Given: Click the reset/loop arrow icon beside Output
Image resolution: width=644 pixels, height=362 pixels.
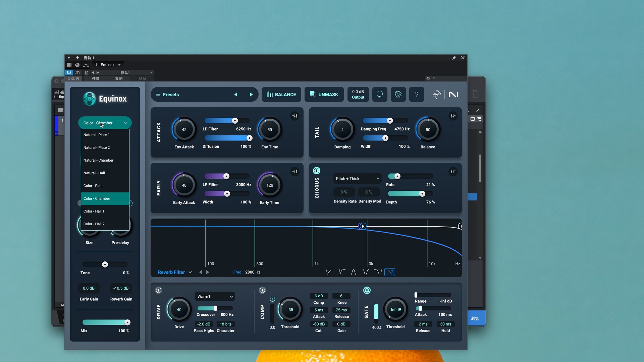Looking at the screenshot, I should (379, 95).
